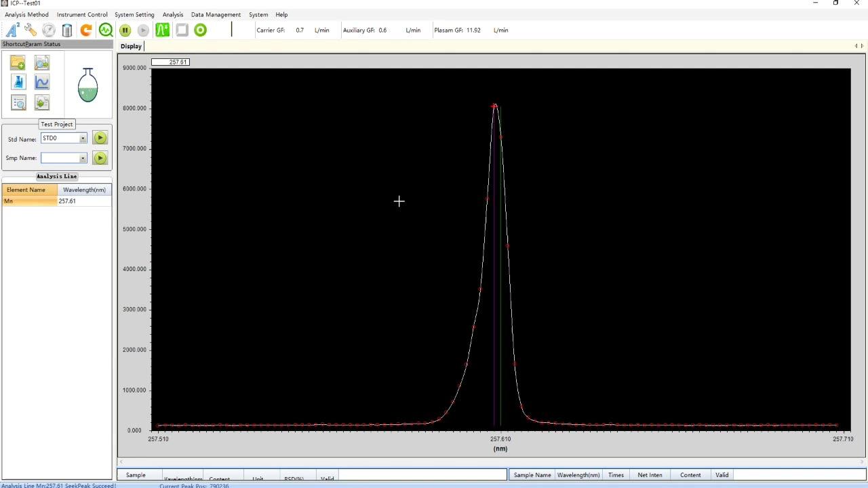Select the green peak scan toolbar icon

162,30
